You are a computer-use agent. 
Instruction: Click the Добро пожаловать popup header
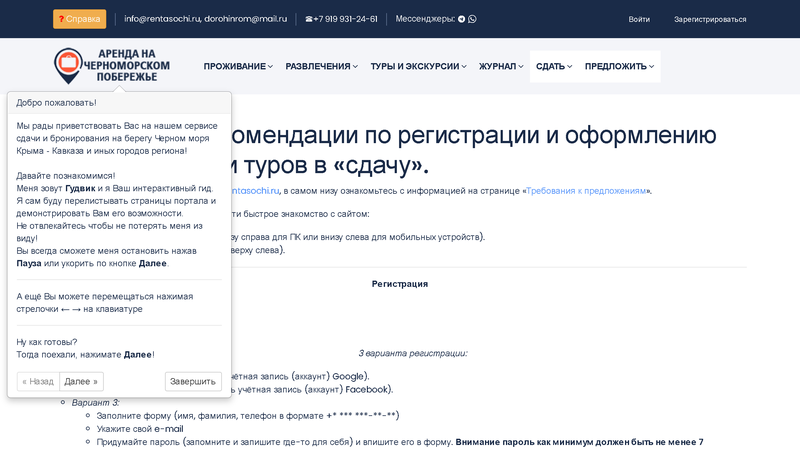[119, 102]
